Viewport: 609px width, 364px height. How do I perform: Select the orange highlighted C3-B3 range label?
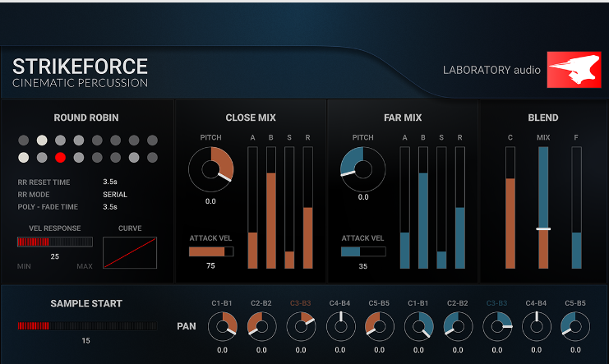301,303
